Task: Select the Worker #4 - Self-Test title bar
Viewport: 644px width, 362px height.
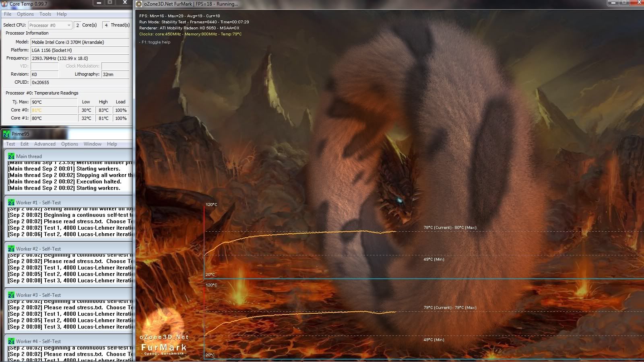Action: pyautogui.click(x=69, y=341)
